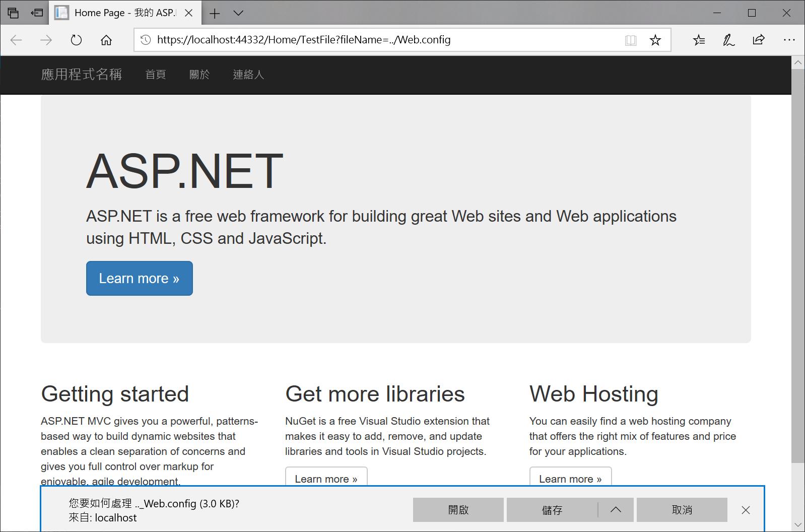Click the Web Hosting heading

[x=594, y=394]
